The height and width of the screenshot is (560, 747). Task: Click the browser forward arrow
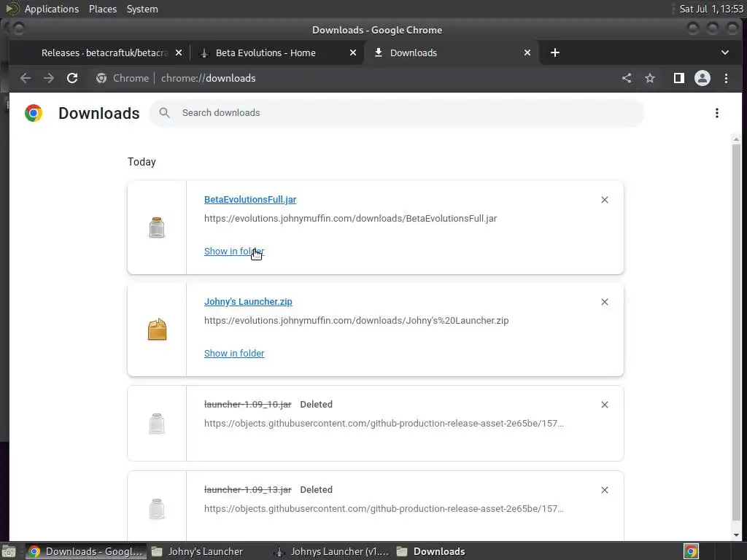(x=49, y=78)
